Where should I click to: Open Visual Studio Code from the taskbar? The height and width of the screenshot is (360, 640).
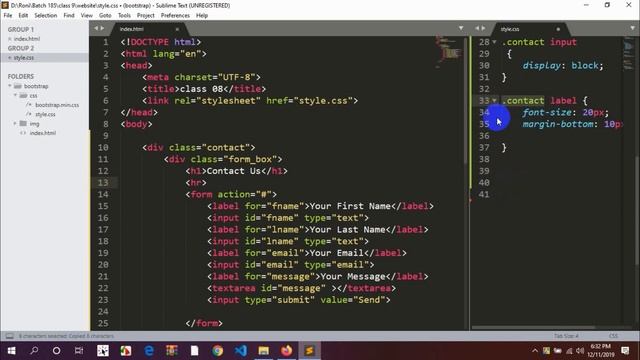[x=241, y=351]
